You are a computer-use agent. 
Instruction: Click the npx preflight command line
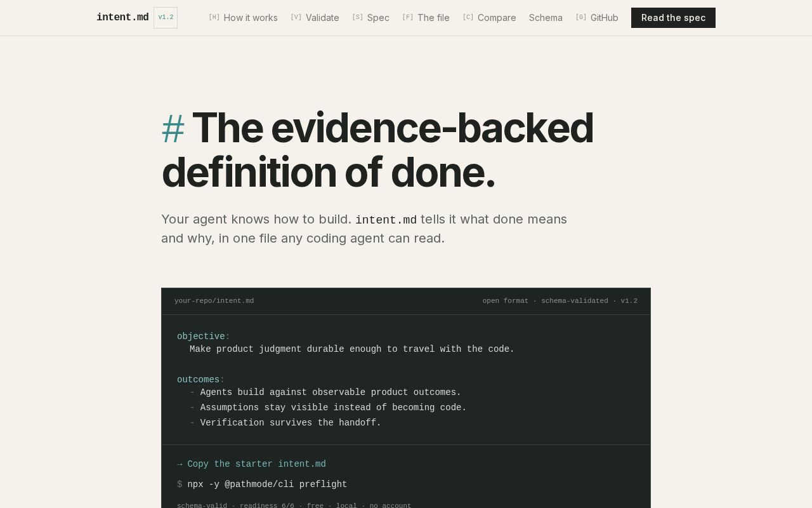[x=262, y=485]
